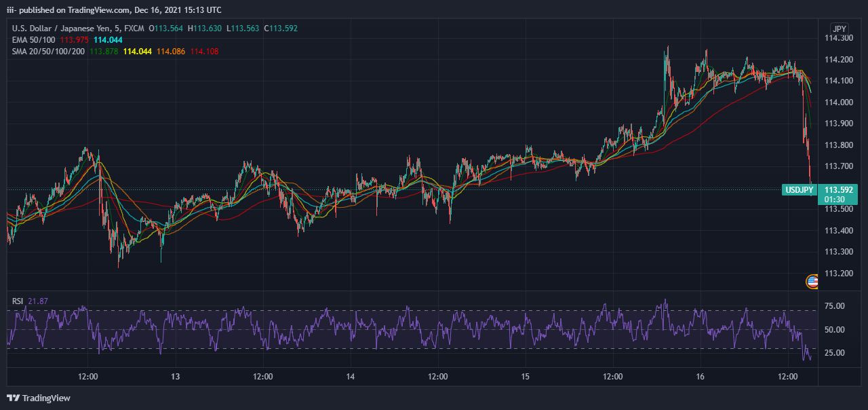Click the USDJPY symbol tag on price axis
This screenshot has width=868, height=410.
pos(798,190)
